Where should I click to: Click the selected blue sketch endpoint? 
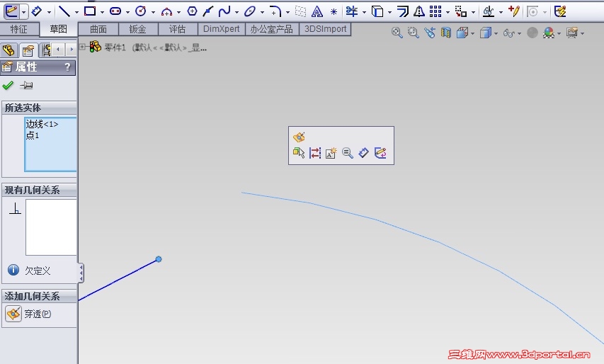159,259
